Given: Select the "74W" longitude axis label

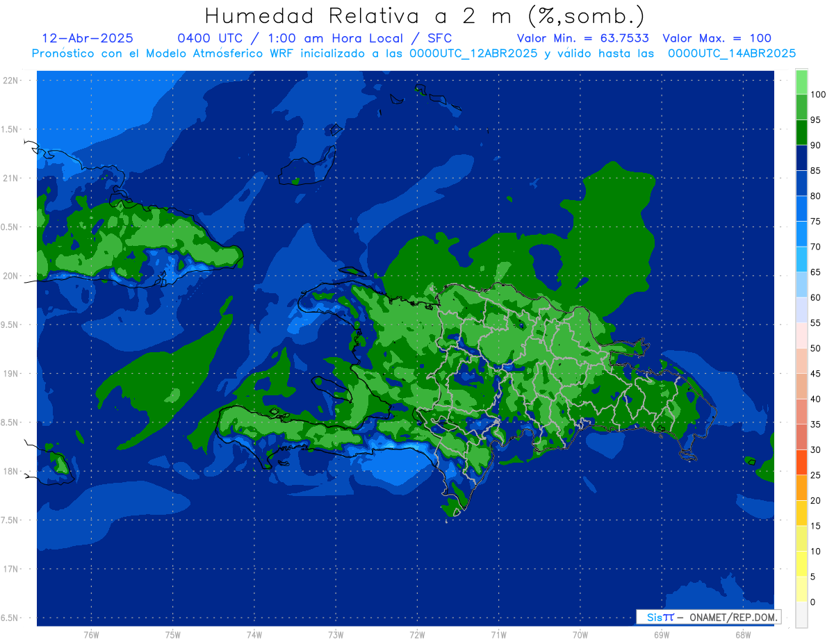Looking at the screenshot, I should [254, 635].
